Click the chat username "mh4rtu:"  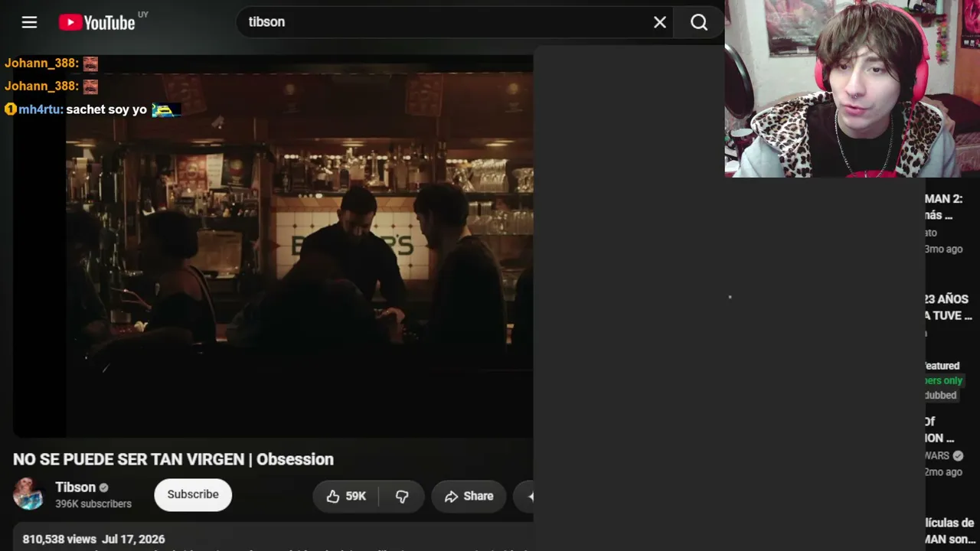pyautogui.click(x=41, y=109)
